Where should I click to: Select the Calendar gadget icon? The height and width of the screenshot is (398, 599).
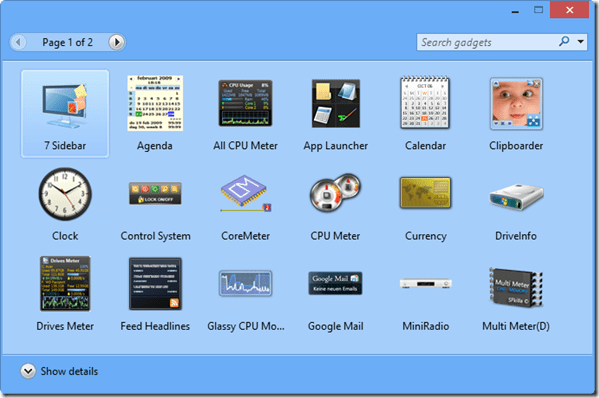[x=425, y=102]
